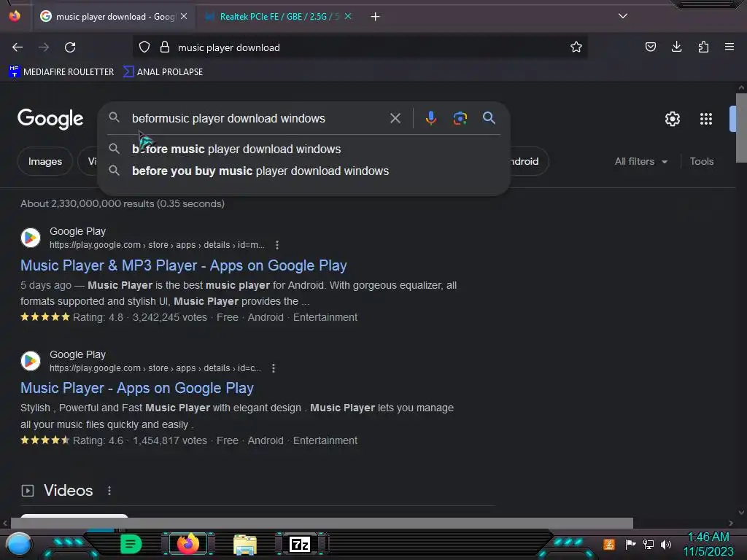The image size is (747, 560).
Task: Open the volume speaker tray icon
Action: pos(666,544)
